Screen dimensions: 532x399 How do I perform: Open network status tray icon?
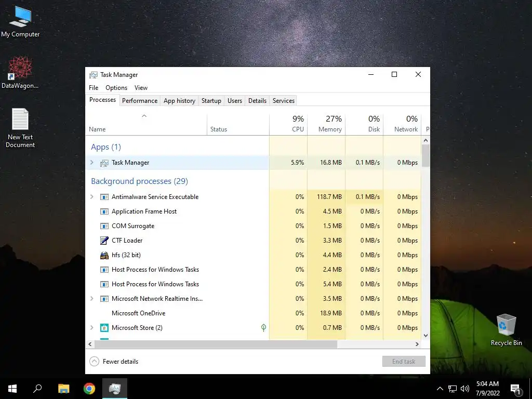coord(453,389)
